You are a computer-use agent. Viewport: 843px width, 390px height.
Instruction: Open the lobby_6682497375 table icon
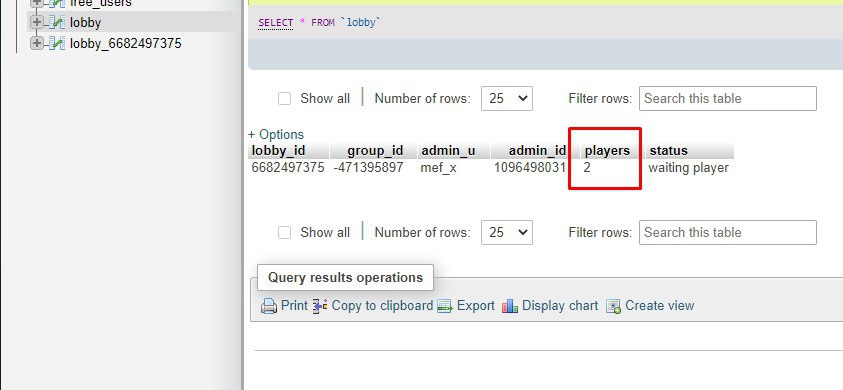(x=57, y=43)
